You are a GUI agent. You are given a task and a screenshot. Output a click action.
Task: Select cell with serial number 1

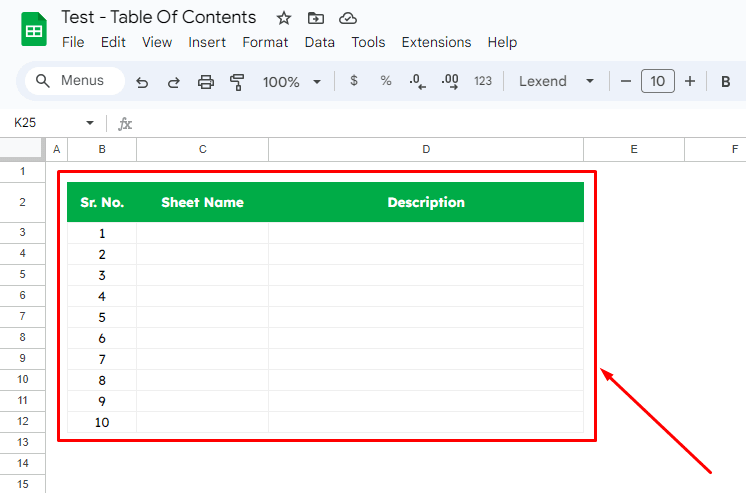click(x=102, y=233)
